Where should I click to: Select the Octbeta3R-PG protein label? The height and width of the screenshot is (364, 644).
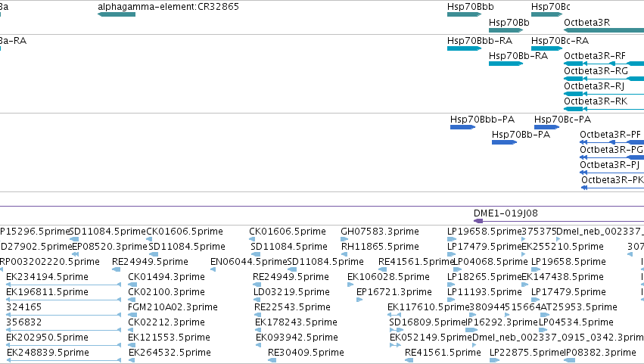pos(611,150)
